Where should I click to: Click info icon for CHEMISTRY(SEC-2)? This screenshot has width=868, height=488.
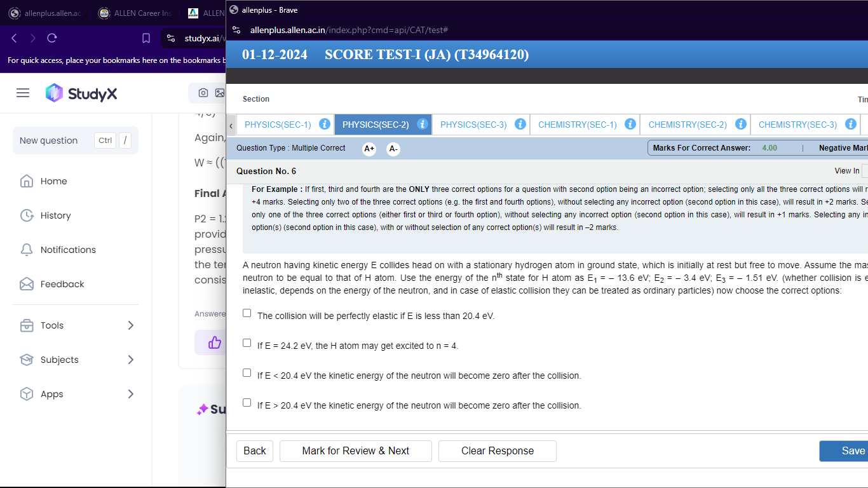click(740, 124)
